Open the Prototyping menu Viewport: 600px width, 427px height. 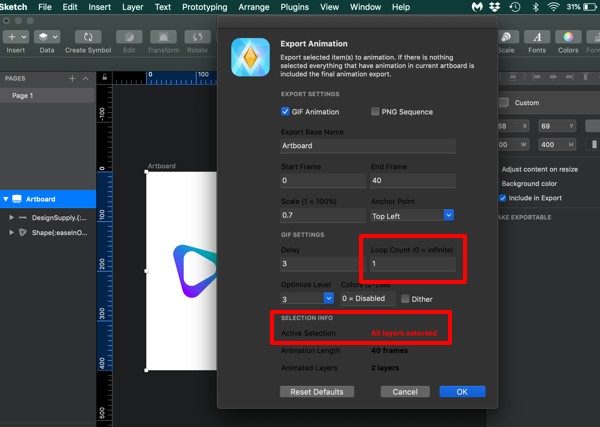(x=204, y=7)
